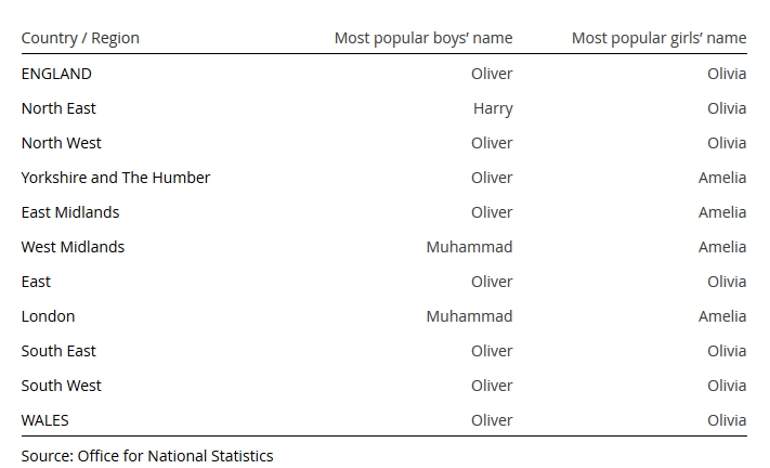Click Muhammad in the London row

pyautogui.click(x=469, y=316)
